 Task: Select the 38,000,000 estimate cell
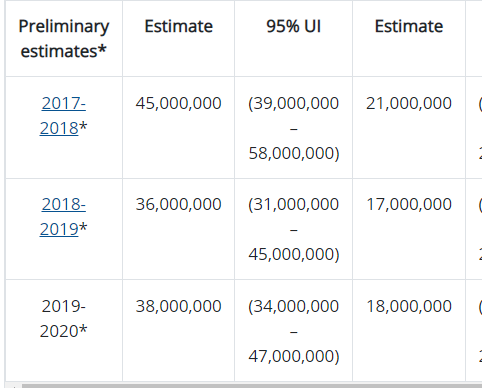178,306
